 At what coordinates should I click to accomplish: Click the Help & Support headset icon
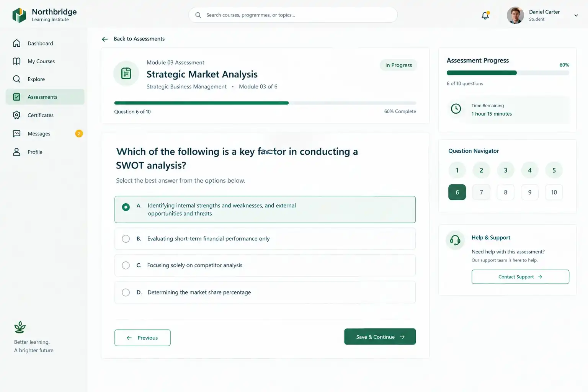(455, 240)
